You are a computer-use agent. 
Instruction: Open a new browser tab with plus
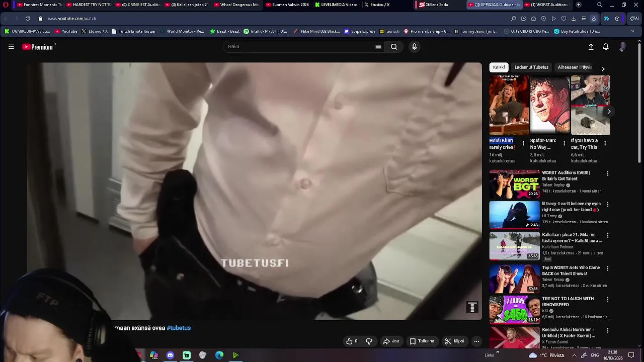(579, 5)
